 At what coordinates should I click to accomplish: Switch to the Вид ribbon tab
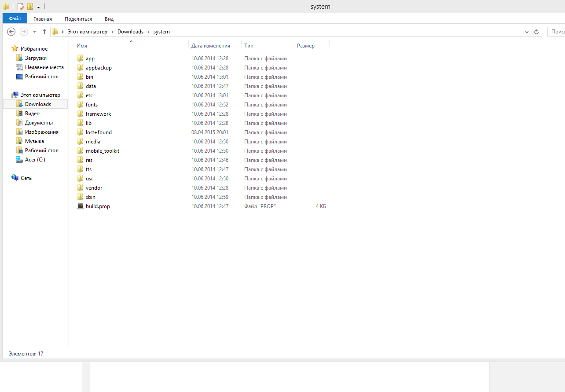tap(109, 19)
